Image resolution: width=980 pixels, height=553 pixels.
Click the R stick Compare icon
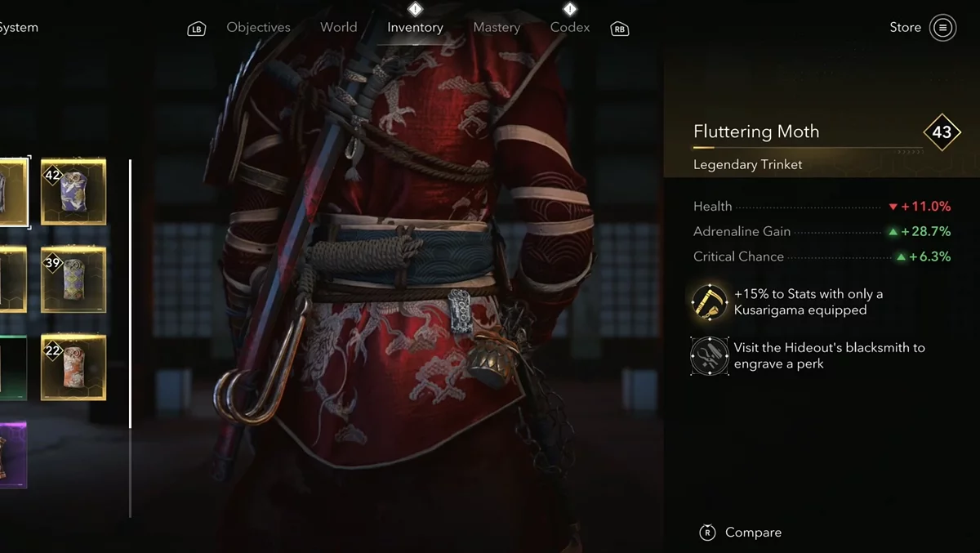(x=708, y=533)
